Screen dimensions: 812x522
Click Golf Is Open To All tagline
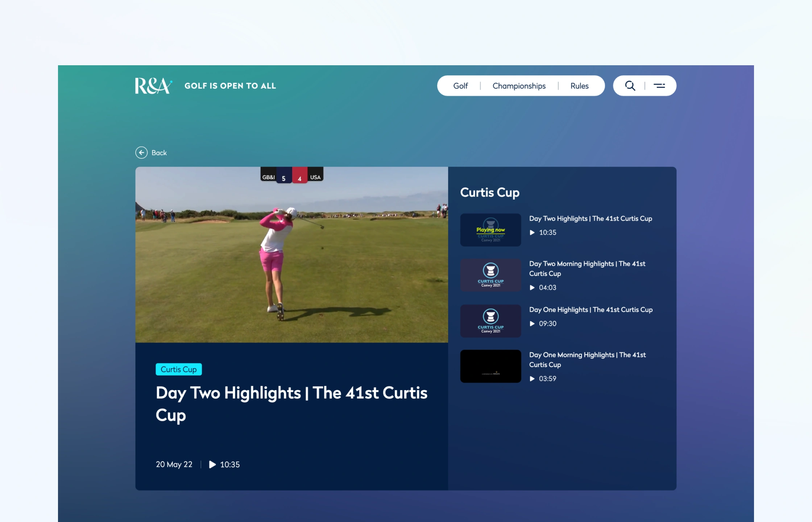click(230, 86)
